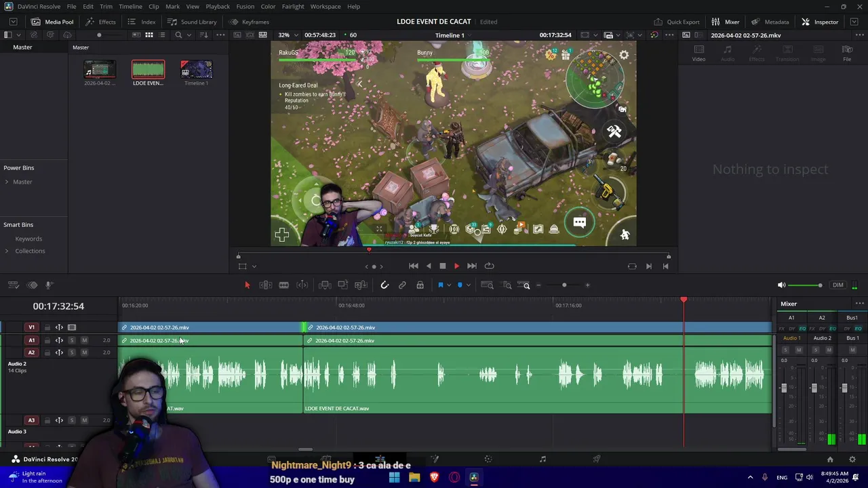Open the Playback menu

point(218,6)
